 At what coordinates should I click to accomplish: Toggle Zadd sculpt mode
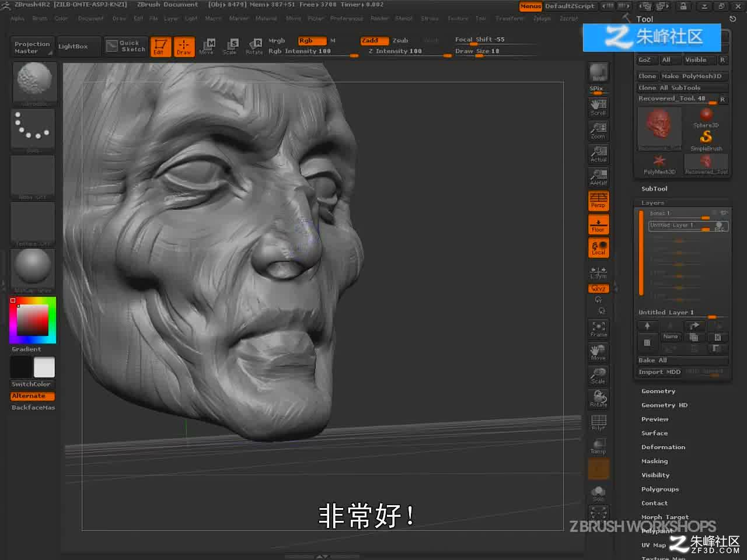(375, 41)
